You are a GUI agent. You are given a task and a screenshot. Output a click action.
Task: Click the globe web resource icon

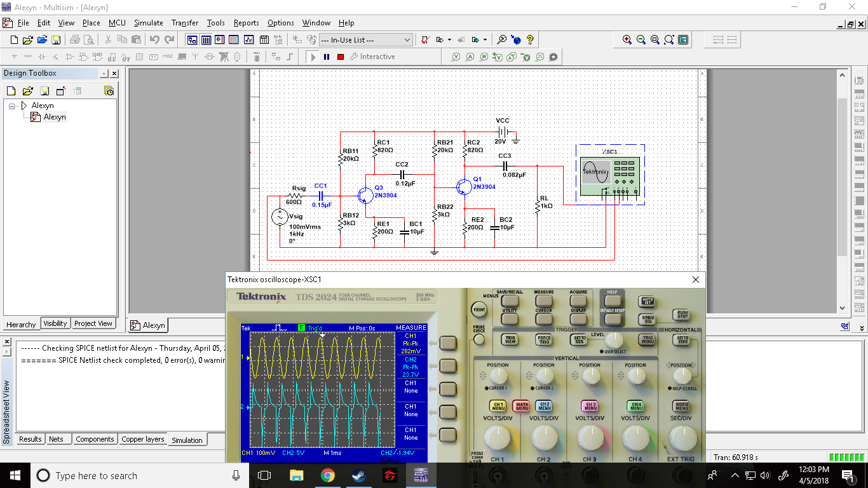(516, 39)
